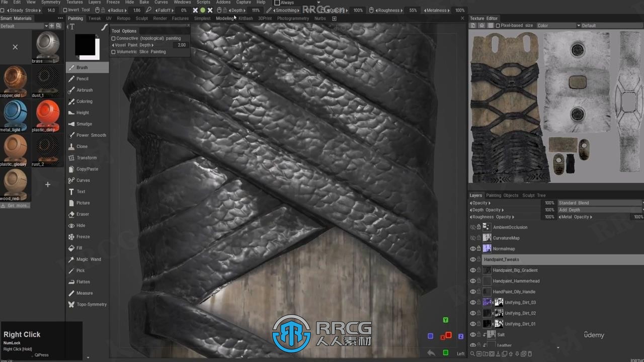
Task: Switch to the Retopo room tab
Action: point(123,19)
